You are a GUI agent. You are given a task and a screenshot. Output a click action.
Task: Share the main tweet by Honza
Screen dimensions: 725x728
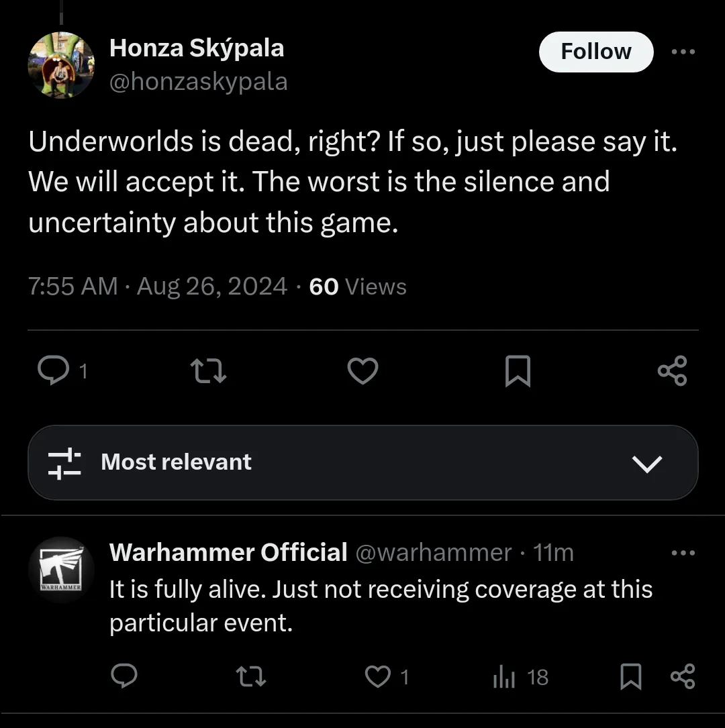click(672, 370)
